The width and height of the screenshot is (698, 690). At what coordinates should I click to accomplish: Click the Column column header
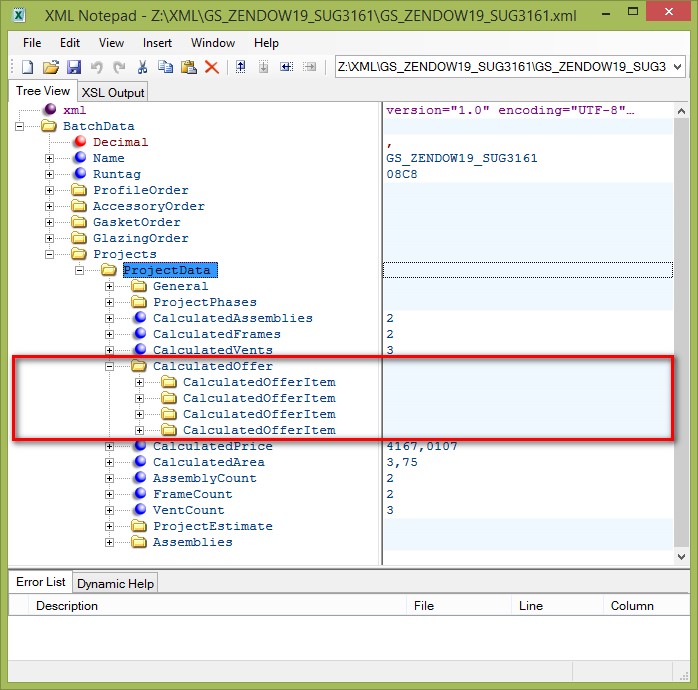(646, 605)
